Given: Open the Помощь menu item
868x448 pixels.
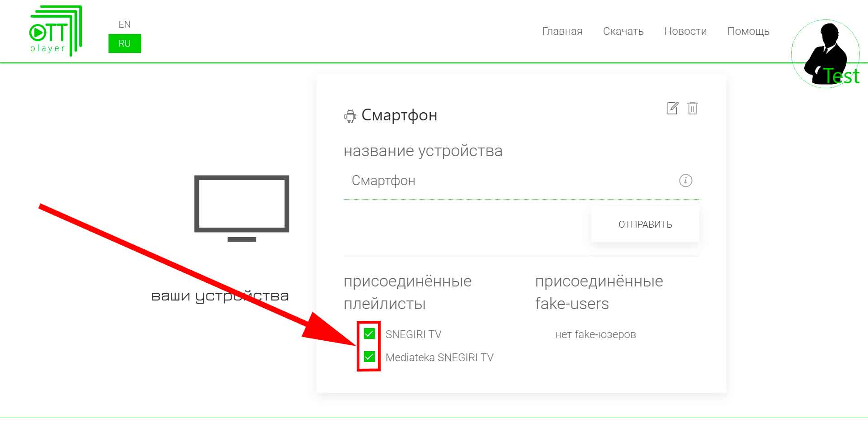Looking at the screenshot, I should [748, 32].
